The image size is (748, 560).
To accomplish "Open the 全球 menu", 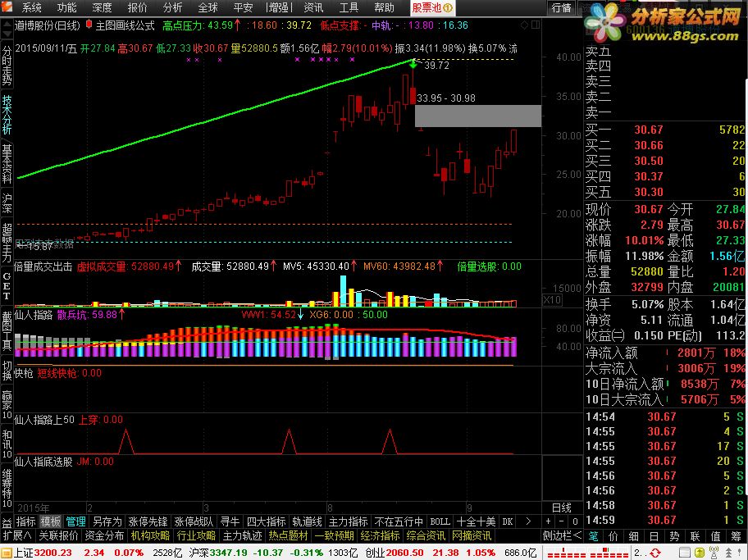I will (x=208, y=7).
